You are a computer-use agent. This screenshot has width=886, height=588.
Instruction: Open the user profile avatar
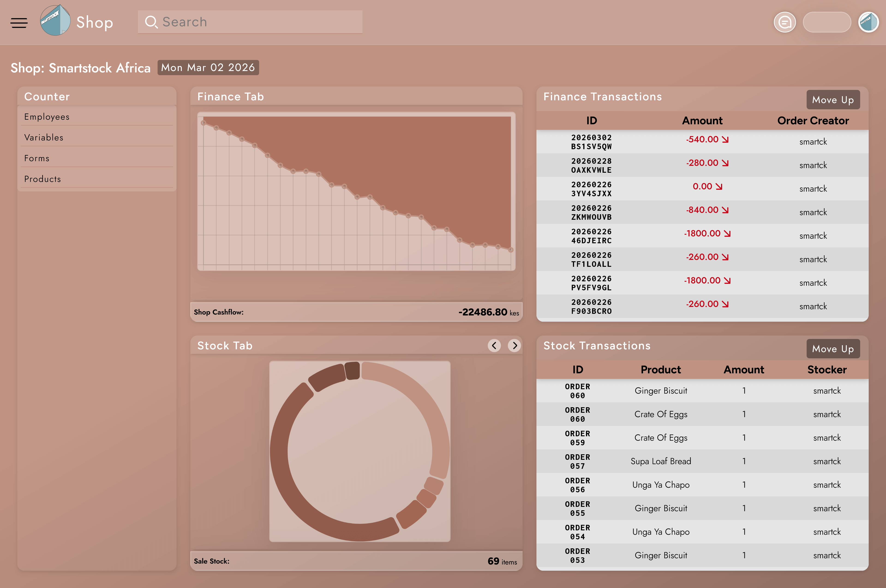[868, 23]
